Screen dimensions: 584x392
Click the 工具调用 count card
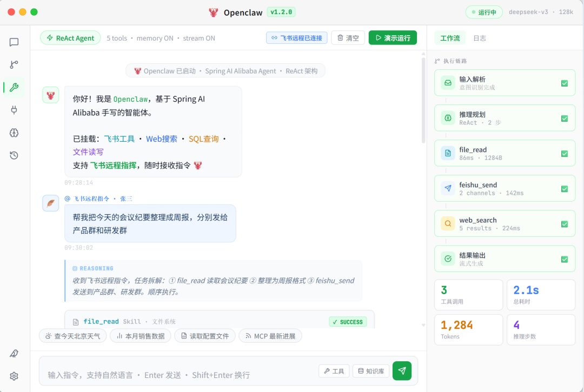(468, 295)
